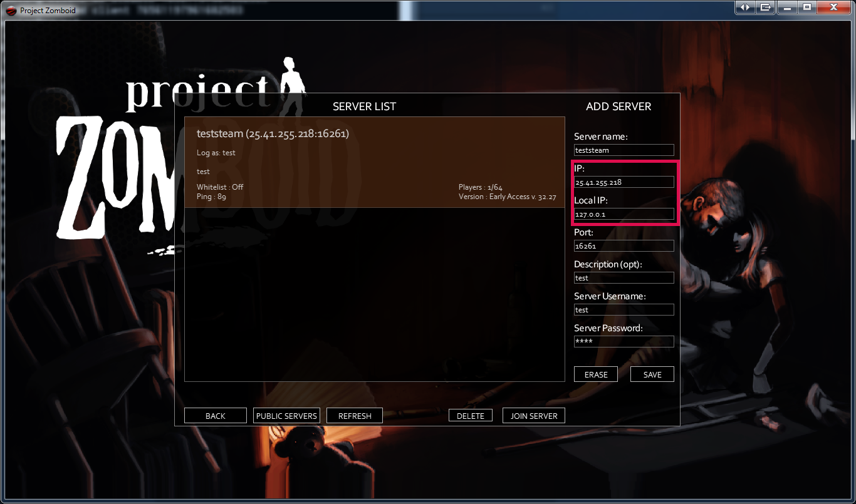Join the selected server

pos(534,416)
